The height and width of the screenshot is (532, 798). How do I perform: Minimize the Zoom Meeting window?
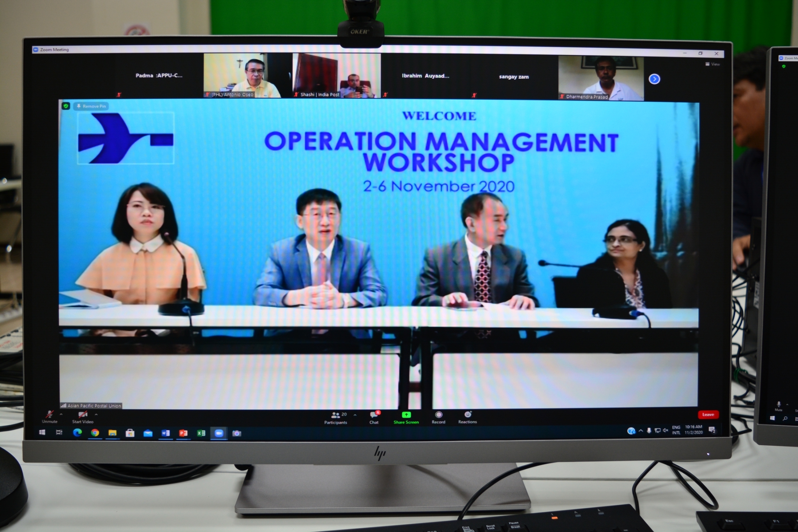pos(685,53)
